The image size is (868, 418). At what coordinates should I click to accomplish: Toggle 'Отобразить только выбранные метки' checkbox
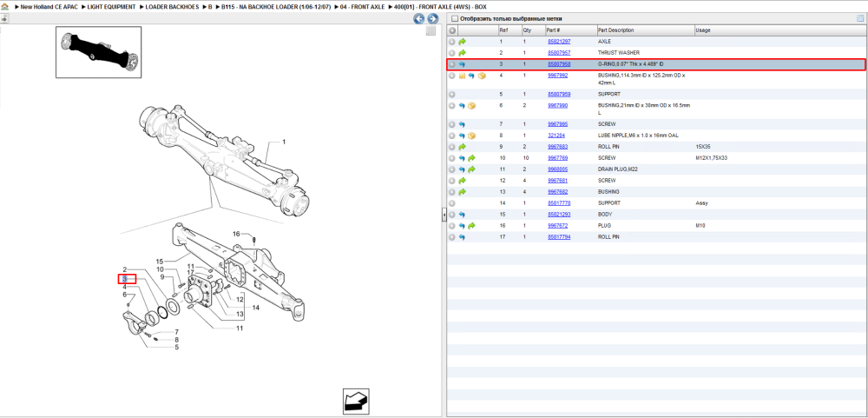click(x=455, y=19)
